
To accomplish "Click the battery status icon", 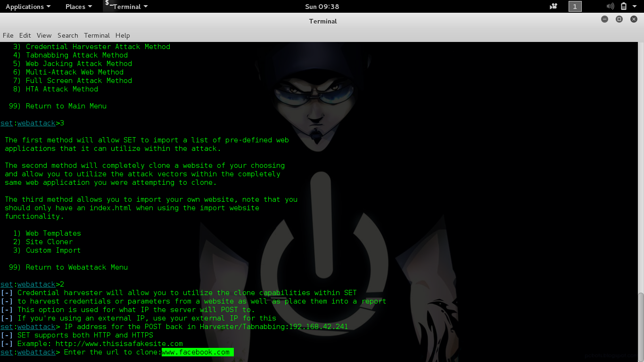I will pyautogui.click(x=624, y=7).
